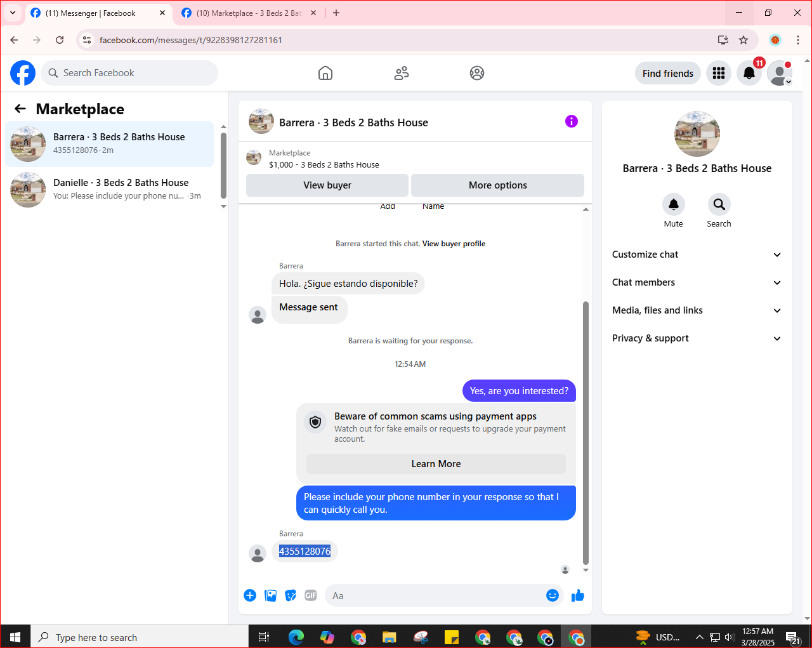Choose a GIF in the composer
The height and width of the screenshot is (648, 812).
point(311,595)
